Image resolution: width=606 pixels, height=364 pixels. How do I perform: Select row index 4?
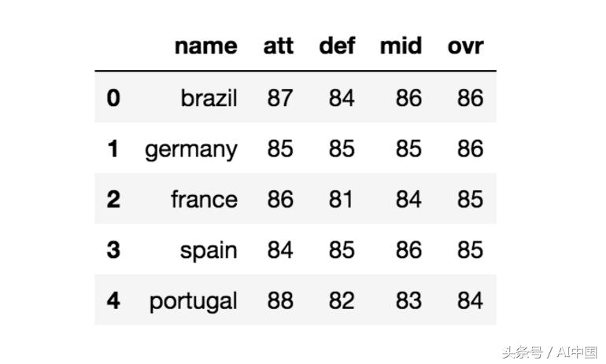pyautogui.click(x=113, y=300)
